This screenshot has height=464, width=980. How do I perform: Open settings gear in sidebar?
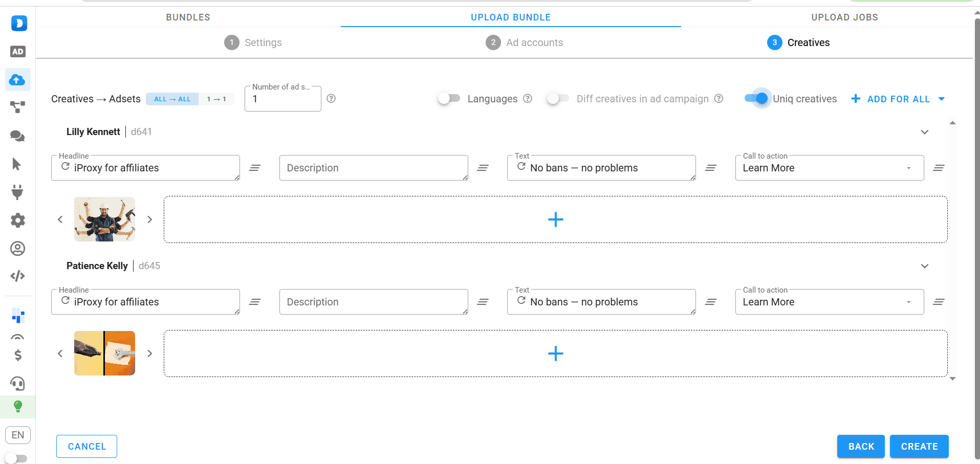click(x=17, y=220)
